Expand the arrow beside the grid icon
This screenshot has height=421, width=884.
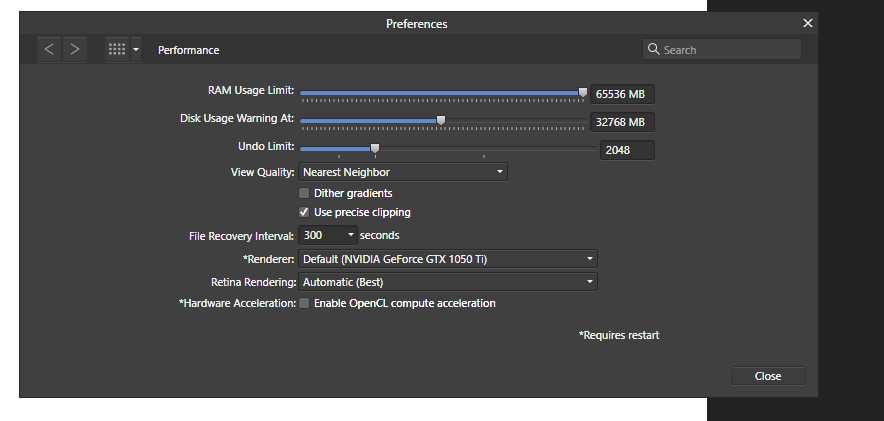tap(136, 50)
